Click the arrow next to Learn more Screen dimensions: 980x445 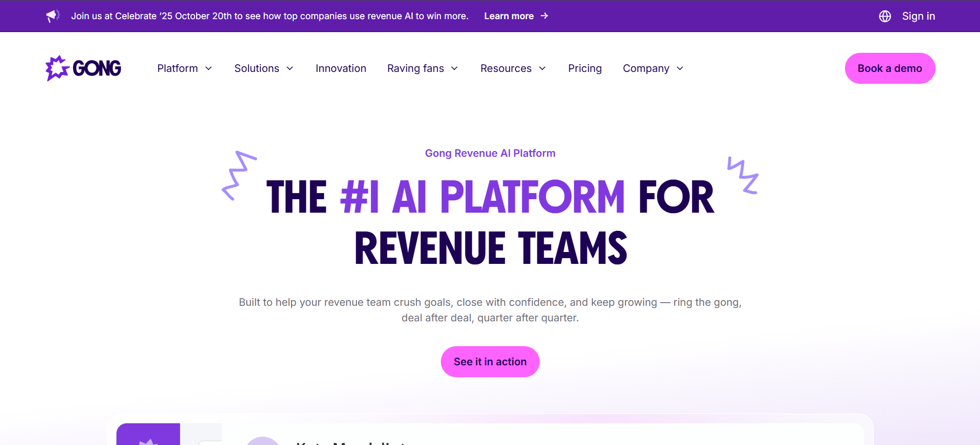click(544, 16)
